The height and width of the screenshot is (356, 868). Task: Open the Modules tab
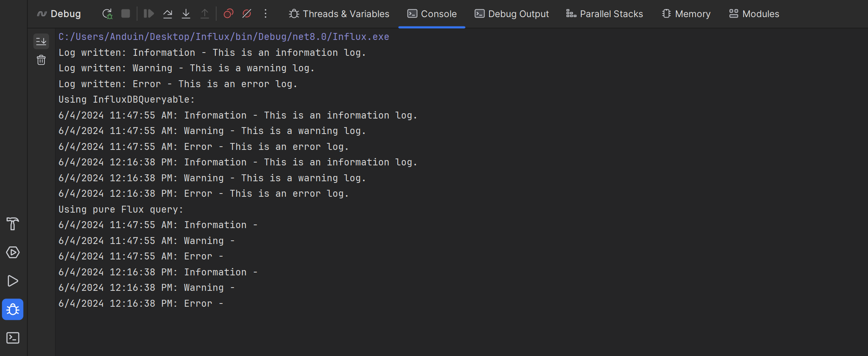754,14
